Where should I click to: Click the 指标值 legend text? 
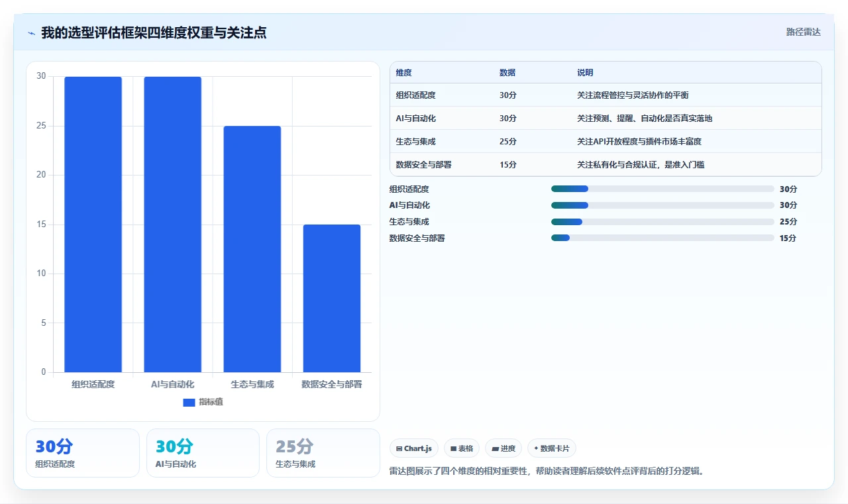(x=211, y=402)
